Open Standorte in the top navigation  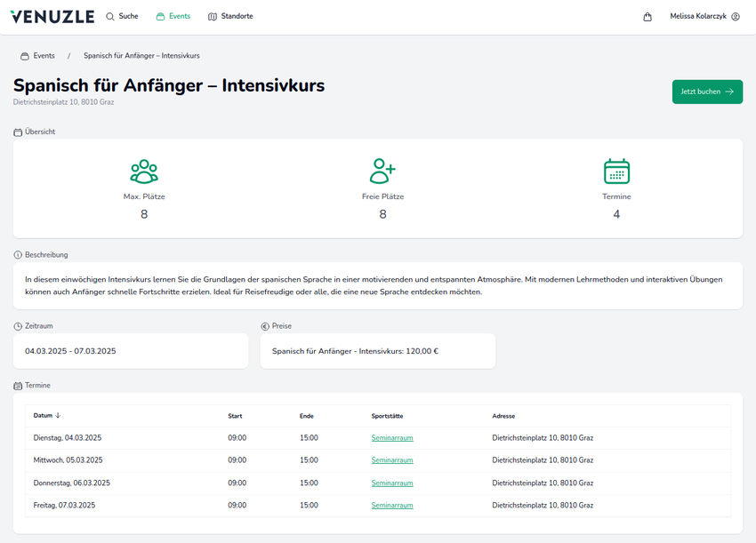229,15
